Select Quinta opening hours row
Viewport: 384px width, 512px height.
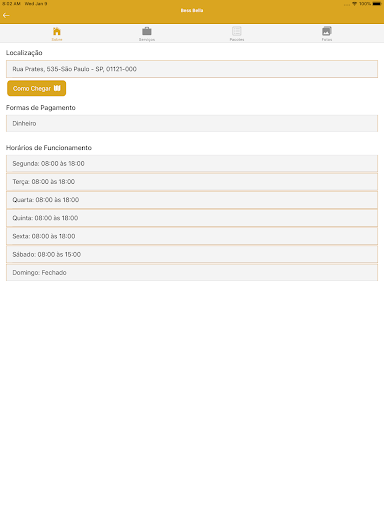[x=192, y=218]
